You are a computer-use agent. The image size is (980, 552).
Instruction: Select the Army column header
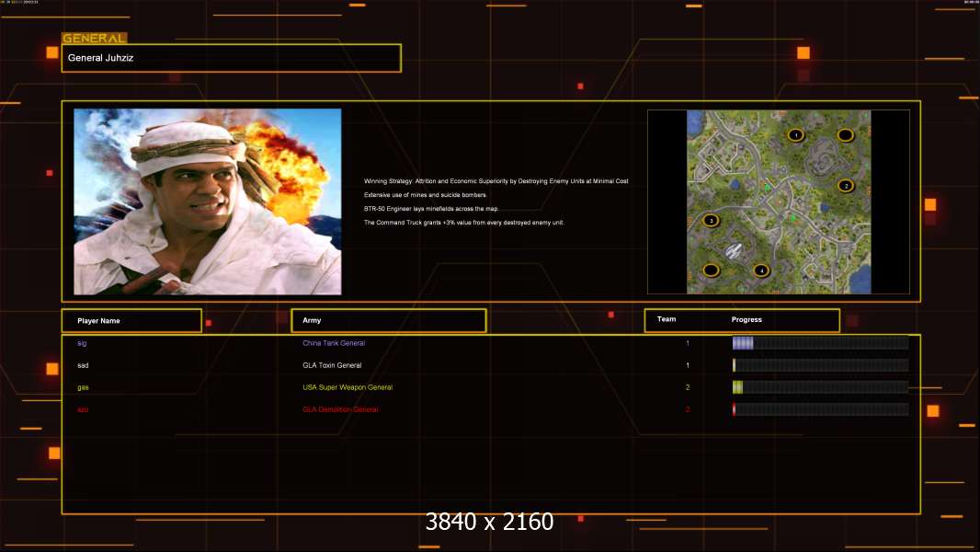388,321
